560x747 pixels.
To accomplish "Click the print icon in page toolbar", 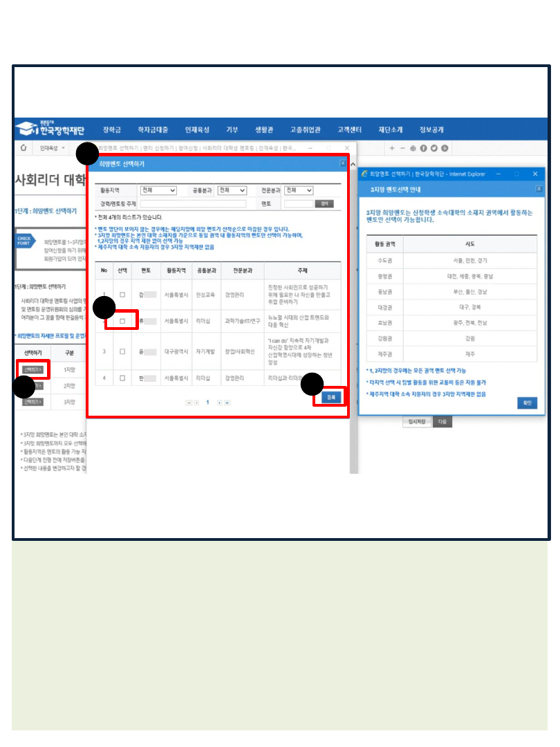I will (413, 148).
